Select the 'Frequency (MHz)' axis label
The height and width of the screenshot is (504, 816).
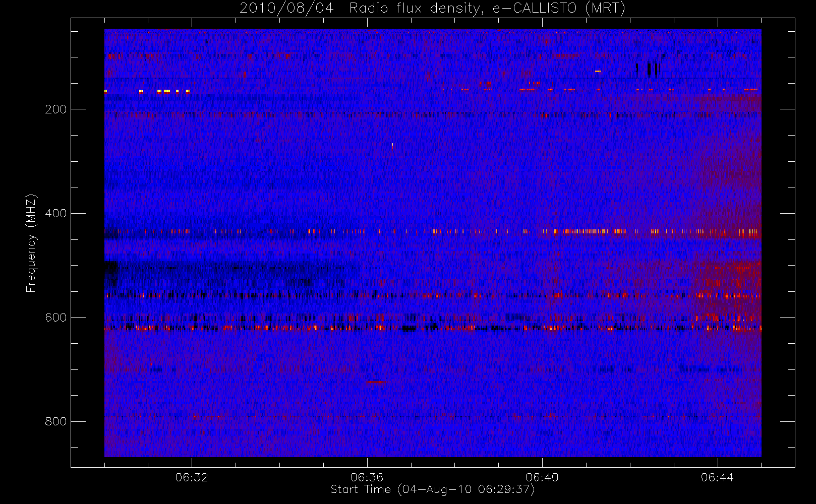(31, 243)
